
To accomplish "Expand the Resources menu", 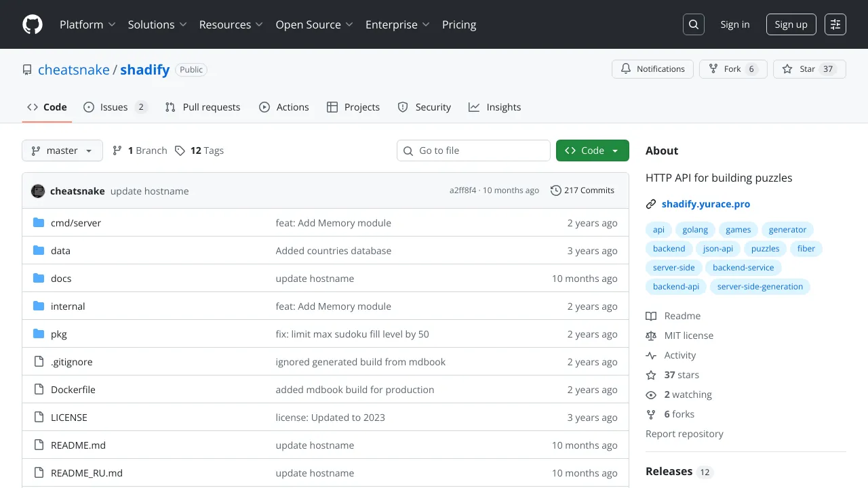I will point(231,24).
